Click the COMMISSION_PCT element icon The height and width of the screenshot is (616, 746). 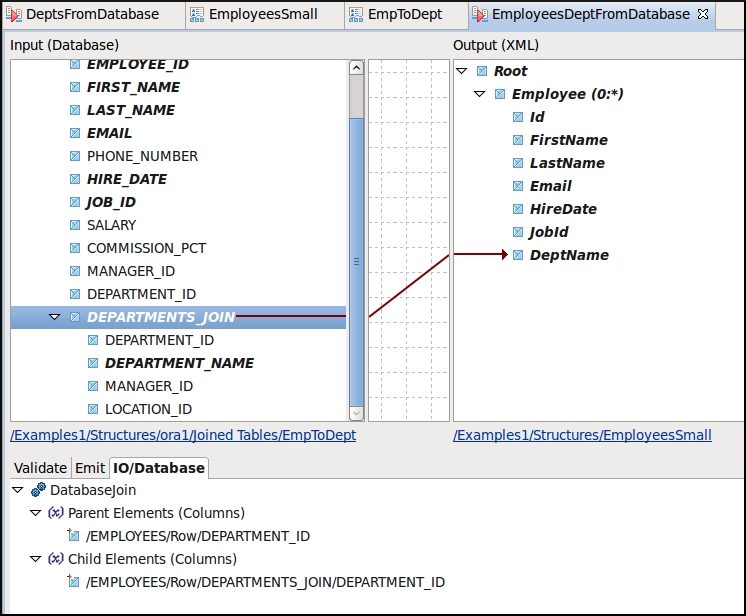(x=75, y=248)
